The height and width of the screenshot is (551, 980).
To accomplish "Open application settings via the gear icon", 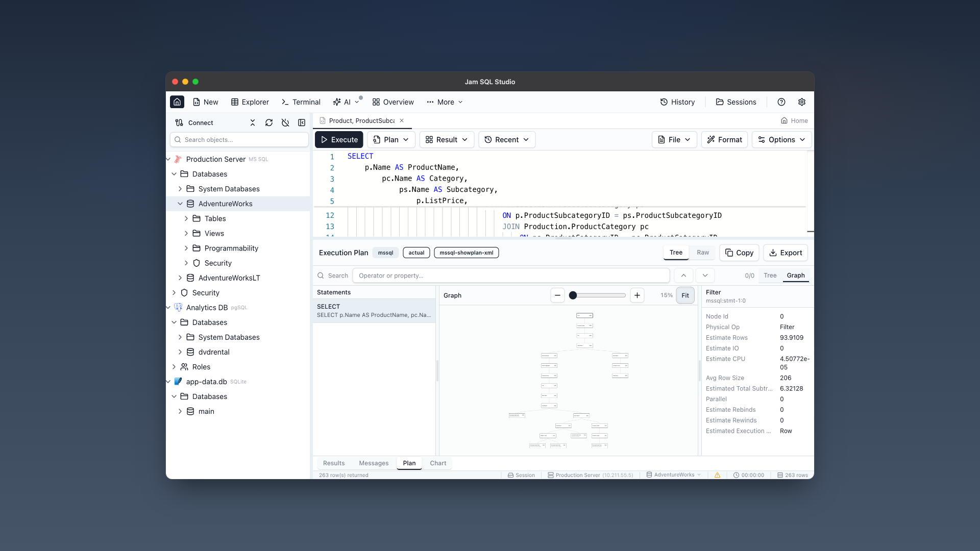I will pos(801,102).
